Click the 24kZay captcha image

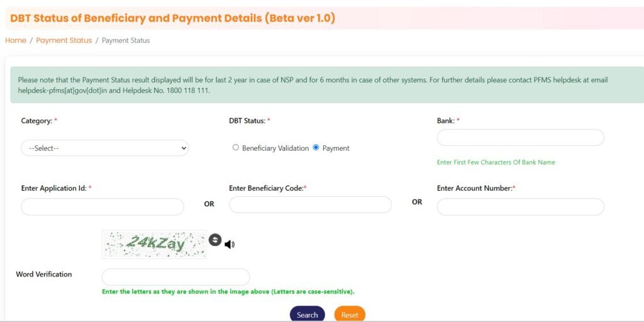tap(154, 243)
